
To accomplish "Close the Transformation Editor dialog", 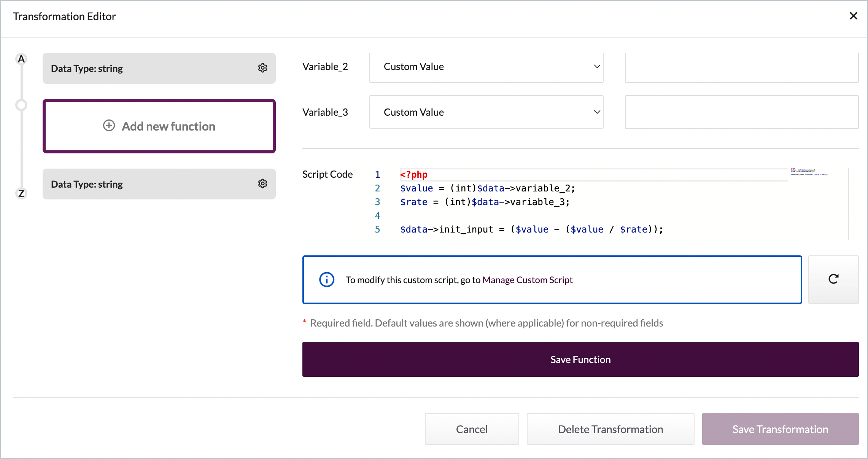I will 853,16.
